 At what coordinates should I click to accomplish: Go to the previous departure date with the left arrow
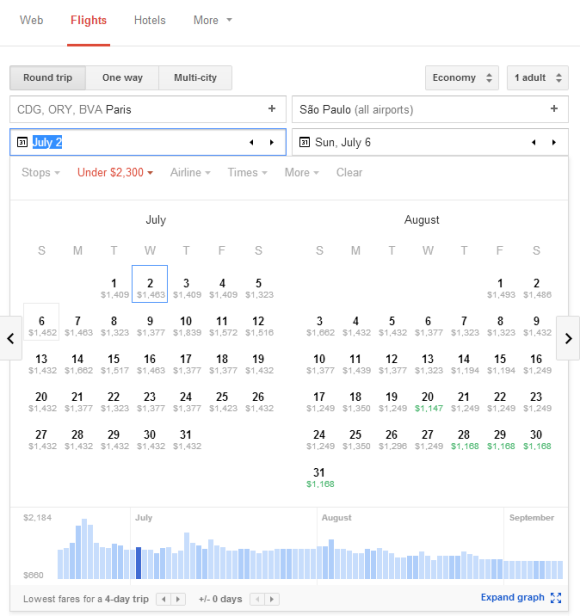pos(251,142)
